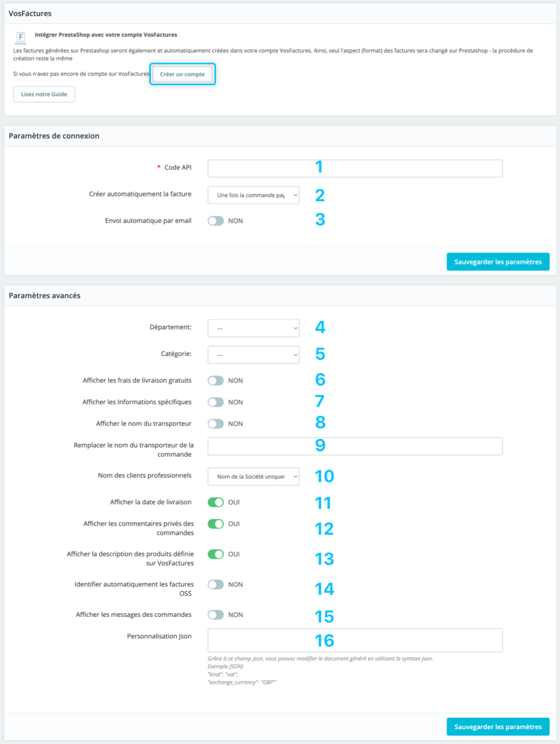This screenshot has width=560, height=744.
Task: Enable Envoi automatique par email
Action: click(x=216, y=220)
